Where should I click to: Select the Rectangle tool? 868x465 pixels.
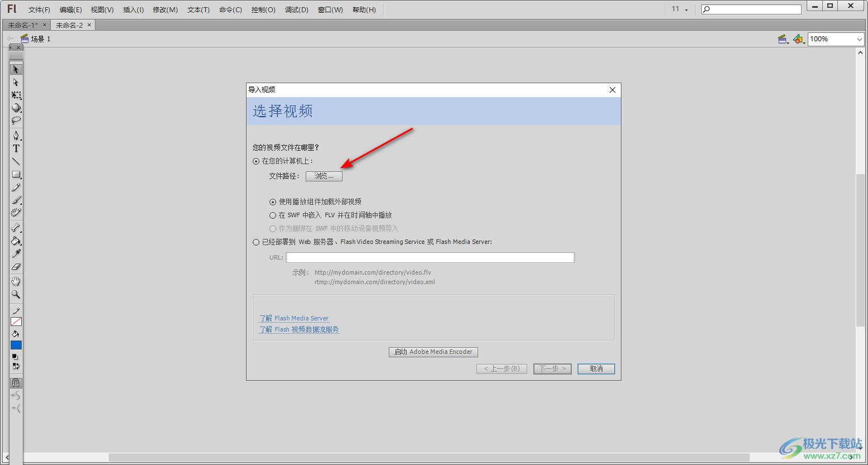tap(16, 174)
